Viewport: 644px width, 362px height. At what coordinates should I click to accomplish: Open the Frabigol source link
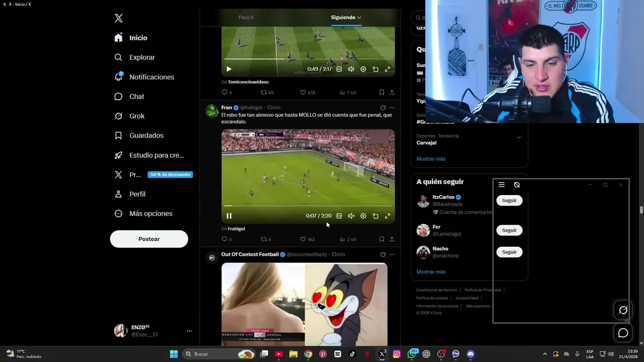tap(236, 229)
